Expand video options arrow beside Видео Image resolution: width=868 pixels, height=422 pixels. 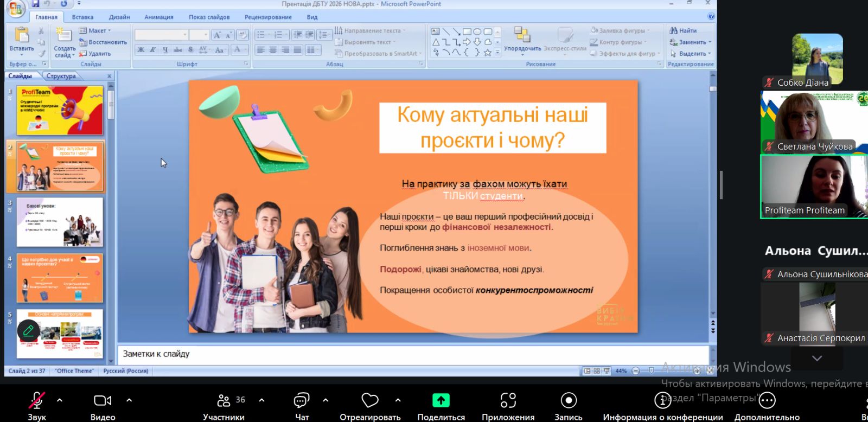129,400
